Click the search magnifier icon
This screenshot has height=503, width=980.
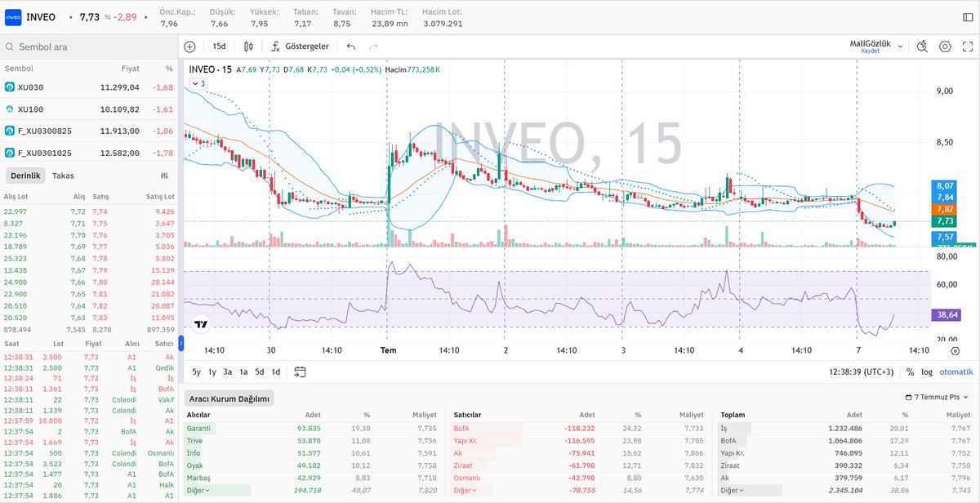click(10, 47)
